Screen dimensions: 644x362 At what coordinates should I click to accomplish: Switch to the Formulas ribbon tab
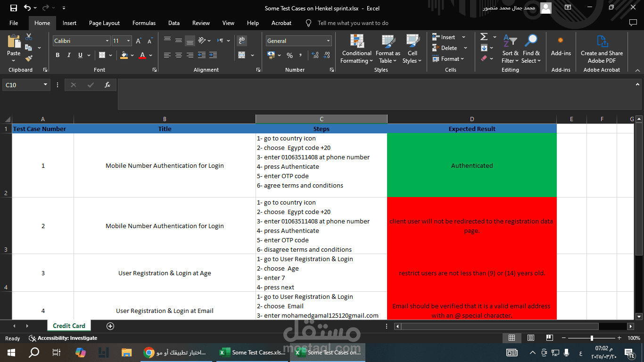click(x=144, y=23)
